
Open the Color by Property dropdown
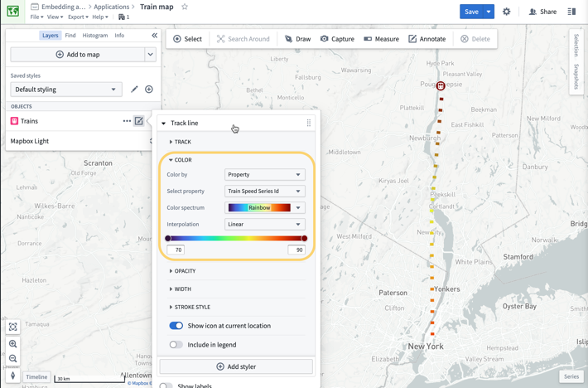point(265,174)
